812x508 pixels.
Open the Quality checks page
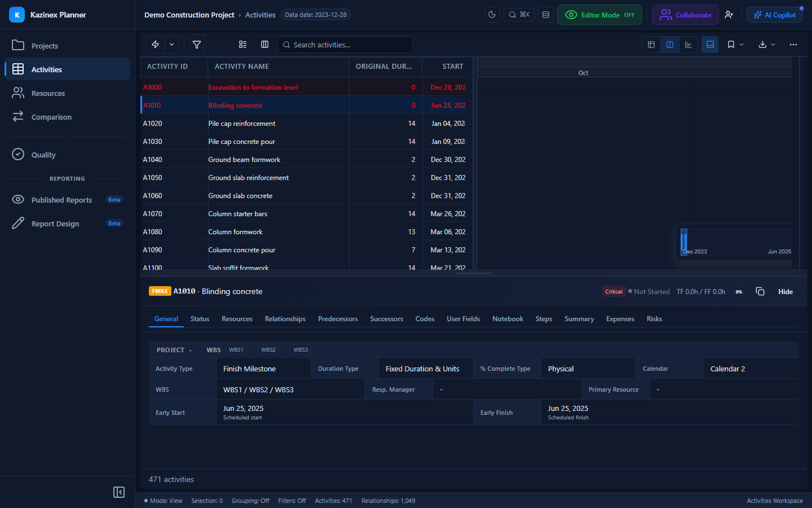(x=67, y=155)
